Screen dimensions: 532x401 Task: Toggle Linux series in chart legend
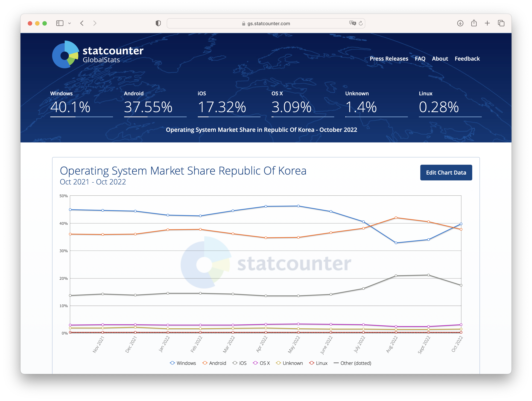pos(318,363)
